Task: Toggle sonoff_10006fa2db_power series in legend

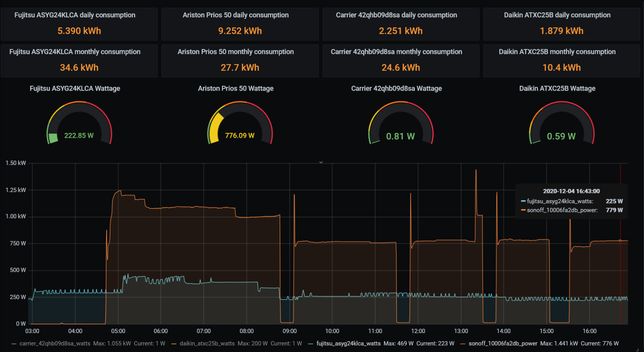Action: tap(503, 344)
